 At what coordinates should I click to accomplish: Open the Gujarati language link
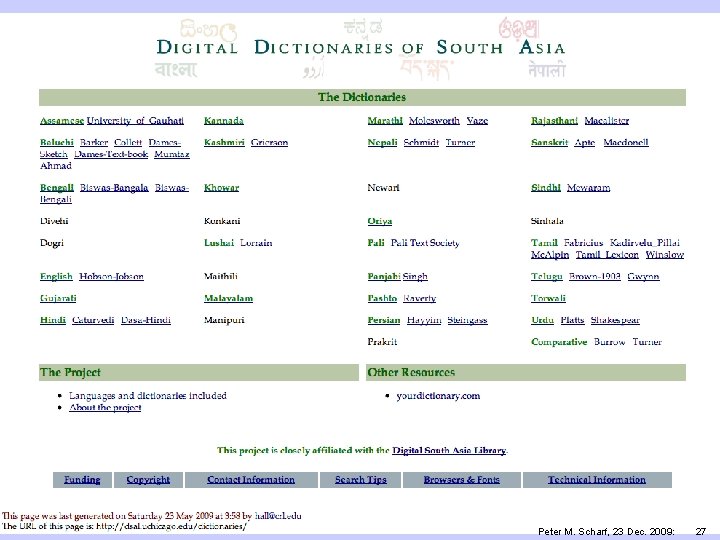click(x=58, y=298)
